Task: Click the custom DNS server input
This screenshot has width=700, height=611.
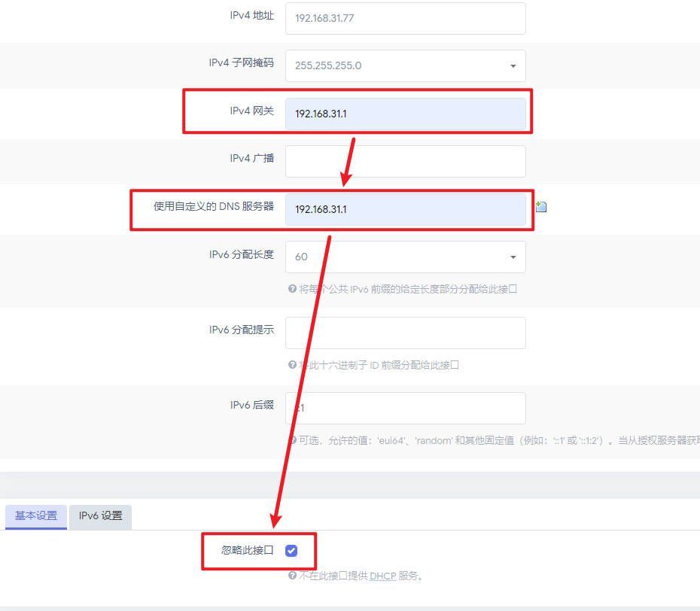Action: (x=405, y=209)
